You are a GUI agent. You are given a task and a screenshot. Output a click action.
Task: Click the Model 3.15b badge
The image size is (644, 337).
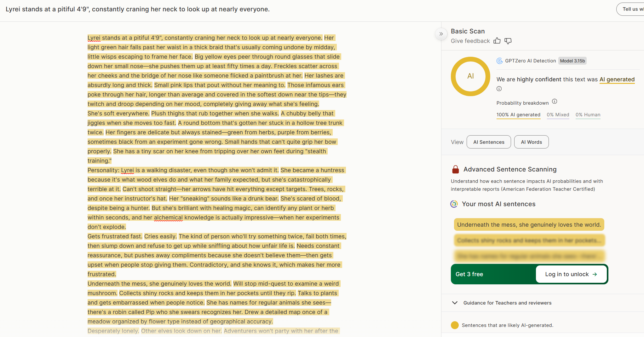[x=572, y=61]
